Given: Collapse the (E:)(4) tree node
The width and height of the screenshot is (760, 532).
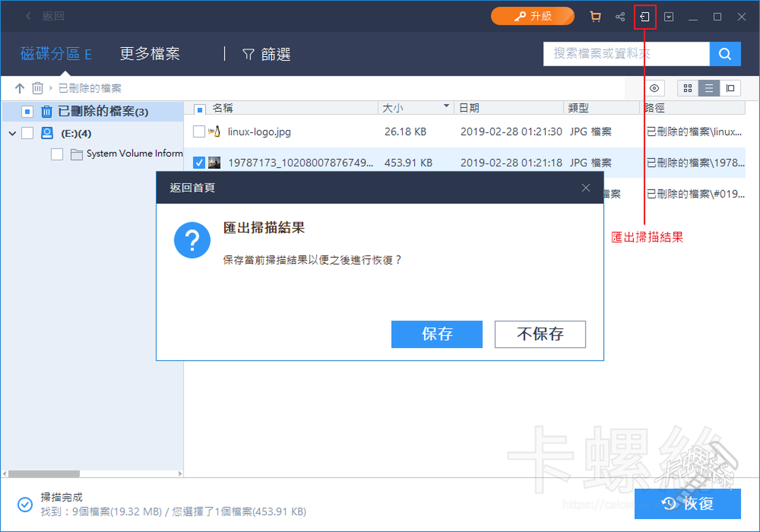Looking at the screenshot, I should (x=12, y=133).
